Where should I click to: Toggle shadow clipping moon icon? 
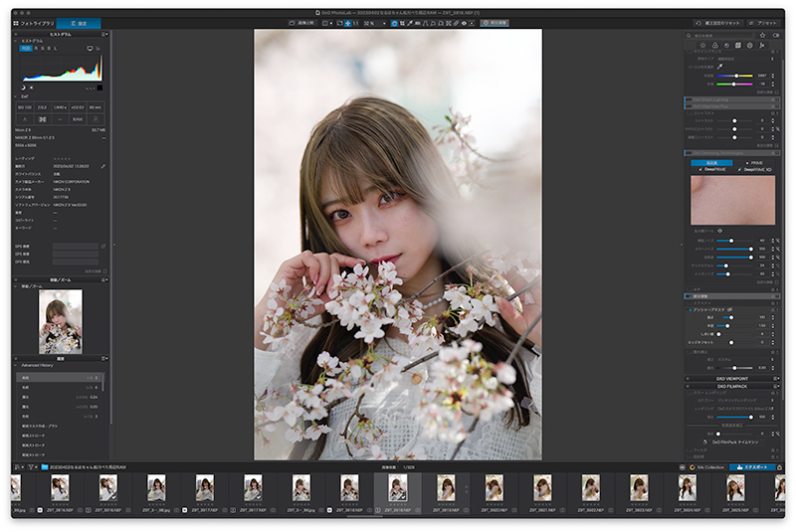point(23,88)
